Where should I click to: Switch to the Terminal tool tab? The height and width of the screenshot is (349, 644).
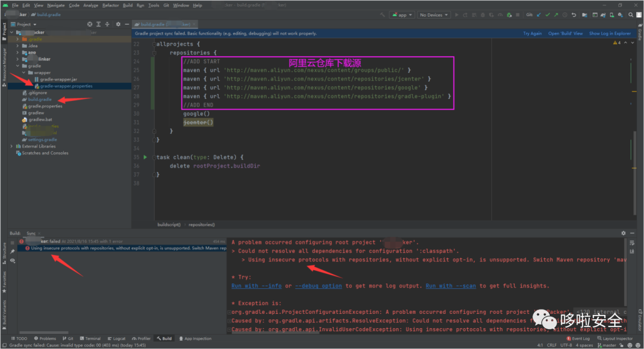coord(91,338)
